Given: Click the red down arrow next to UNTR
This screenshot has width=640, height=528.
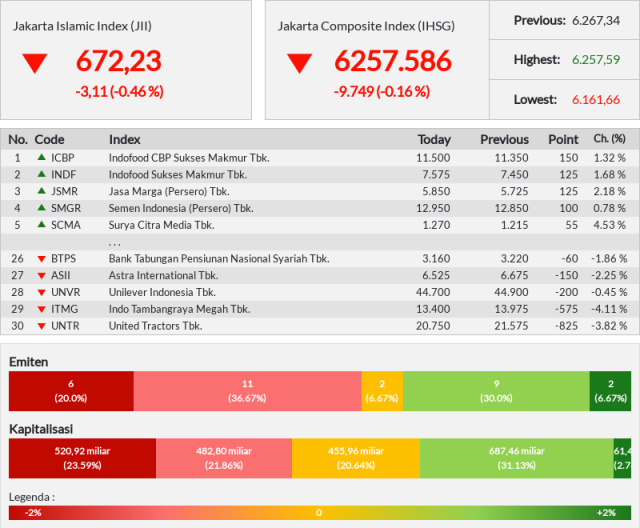Looking at the screenshot, I should pos(41,326).
